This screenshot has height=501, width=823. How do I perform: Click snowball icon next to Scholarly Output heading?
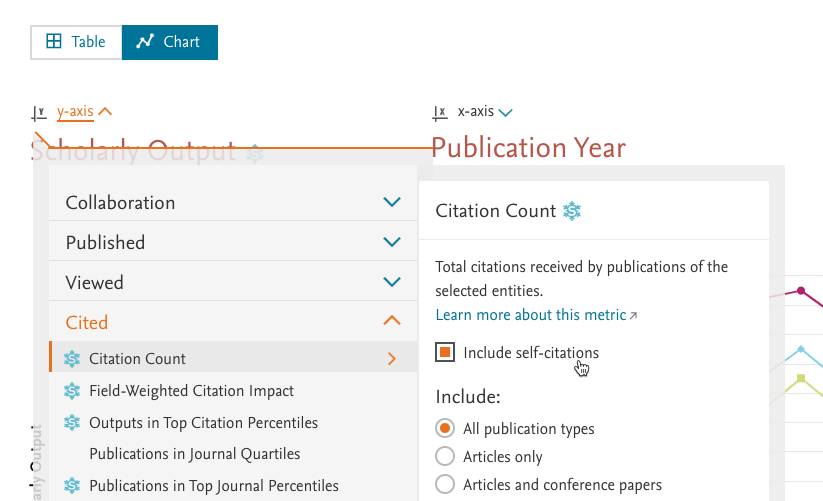255,154
